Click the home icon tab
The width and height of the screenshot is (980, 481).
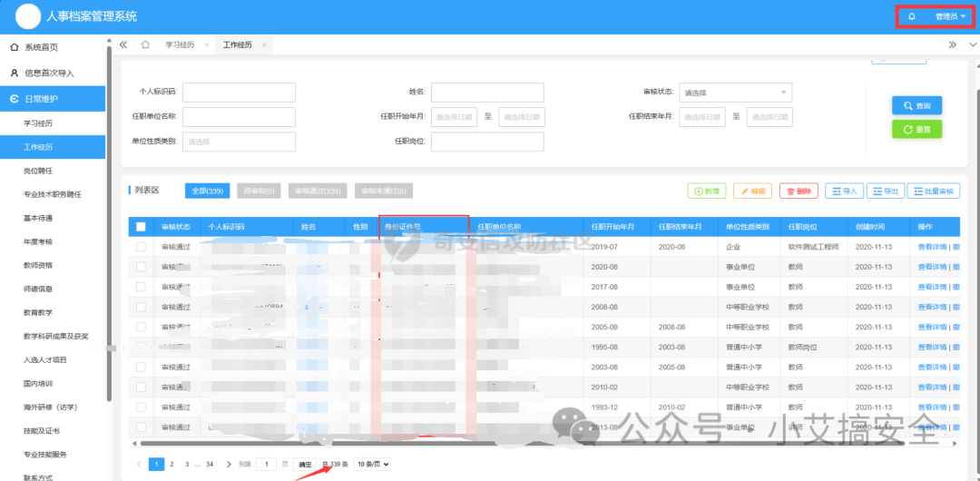tap(145, 45)
